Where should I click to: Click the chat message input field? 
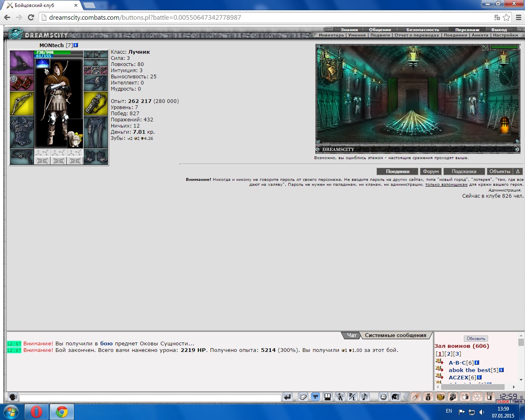[x=150, y=398]
